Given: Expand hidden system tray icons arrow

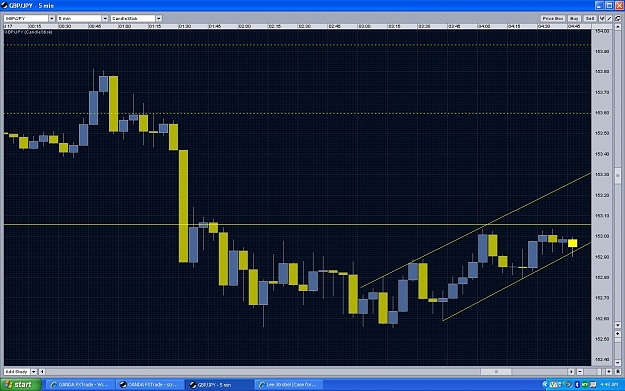Looking at the screenshot, I should point(545,385).
